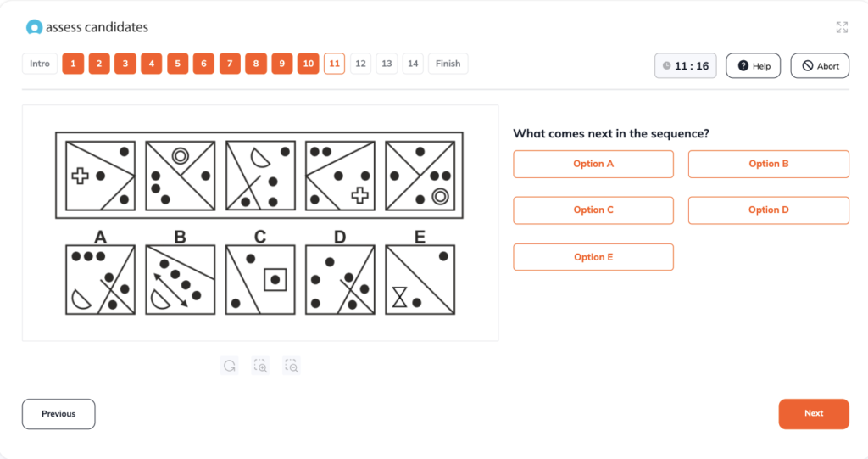868x459 pixels.
Task: Open Help with the question mark icon
Action: click(x=753, y=66)
